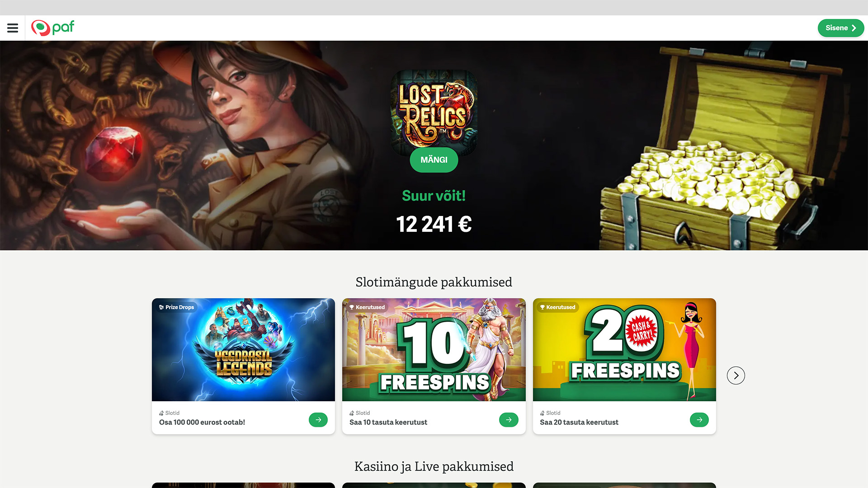The image size is (868, 488).
Task: Click the Paf logo
Action: pyautogui.click(x=52, y=28)
